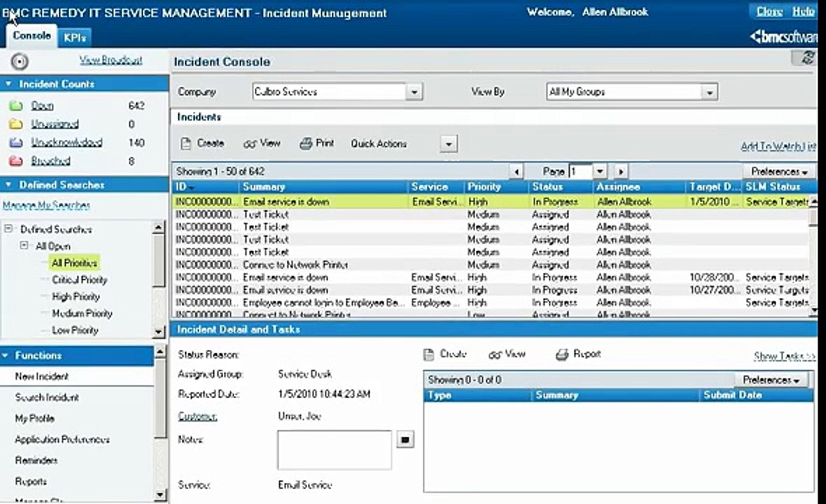826x504 pixels.
Task: Open Reminders function
Action: (36, 460)
